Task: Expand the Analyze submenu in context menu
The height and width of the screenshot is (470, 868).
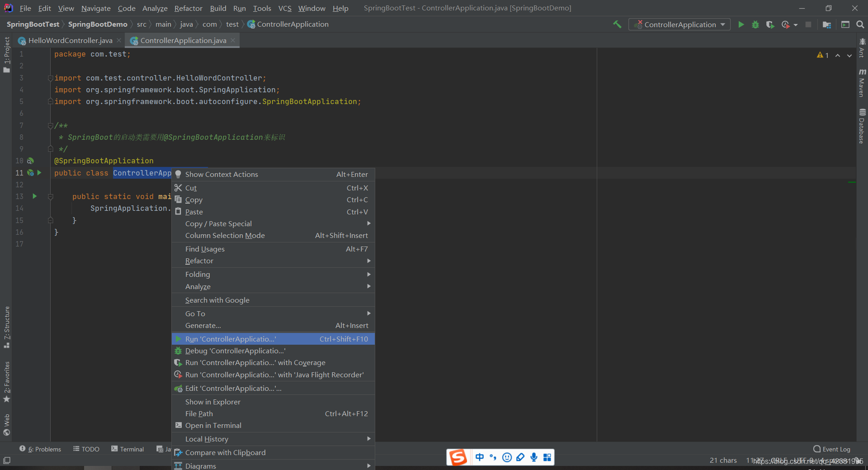Action: [x=273, y=286]
